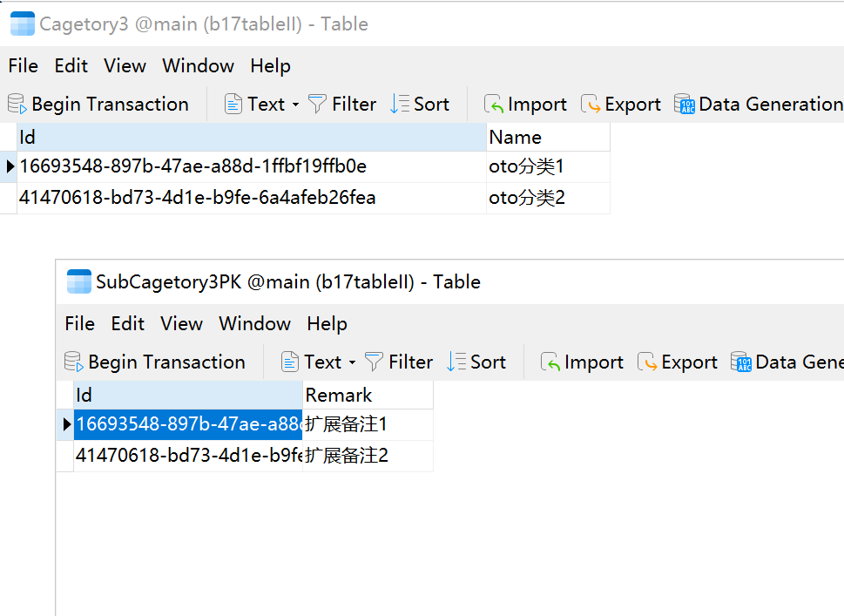
Task: Open Edit menu in Cagetory3 window
Action: (71, 65)
